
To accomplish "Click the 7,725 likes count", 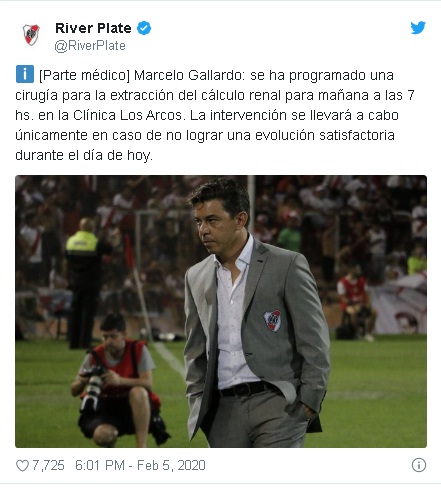I will point(48,465).
